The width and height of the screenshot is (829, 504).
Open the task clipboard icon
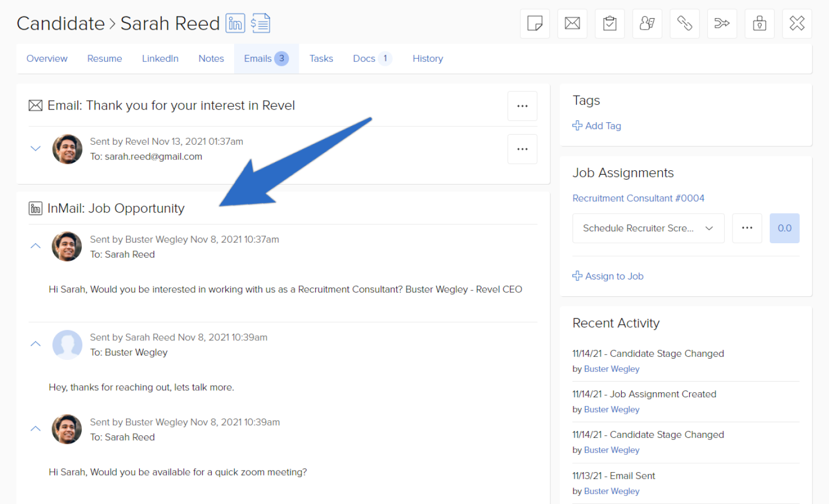point(609,24)
